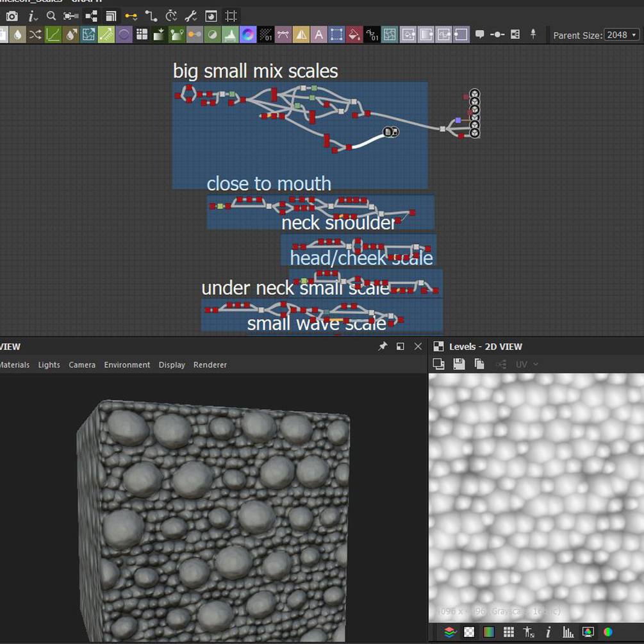Add a pin marker to the graph

(533, 34)
